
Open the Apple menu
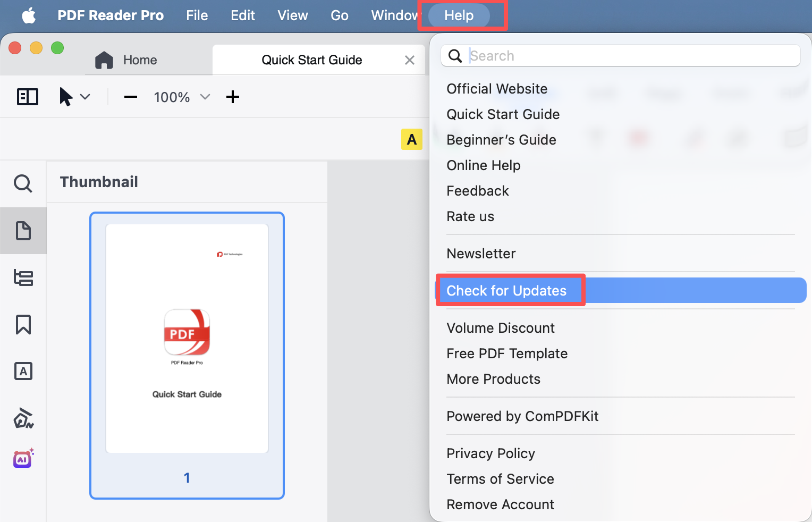point(29,15)
